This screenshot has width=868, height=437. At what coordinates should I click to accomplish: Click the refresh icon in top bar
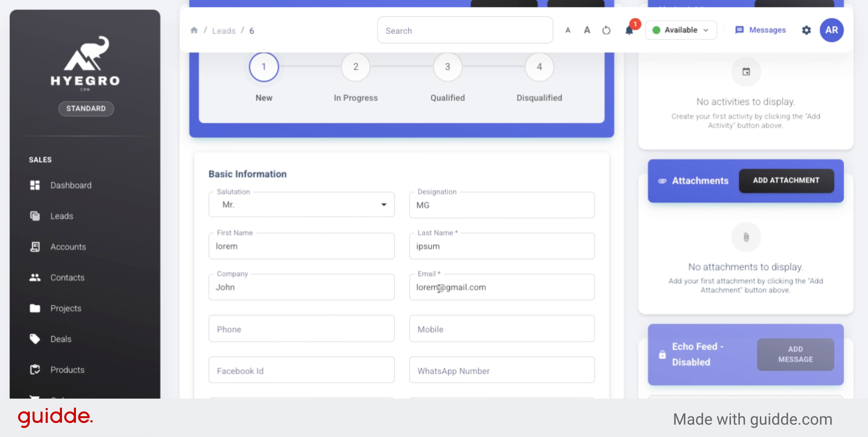606,30
